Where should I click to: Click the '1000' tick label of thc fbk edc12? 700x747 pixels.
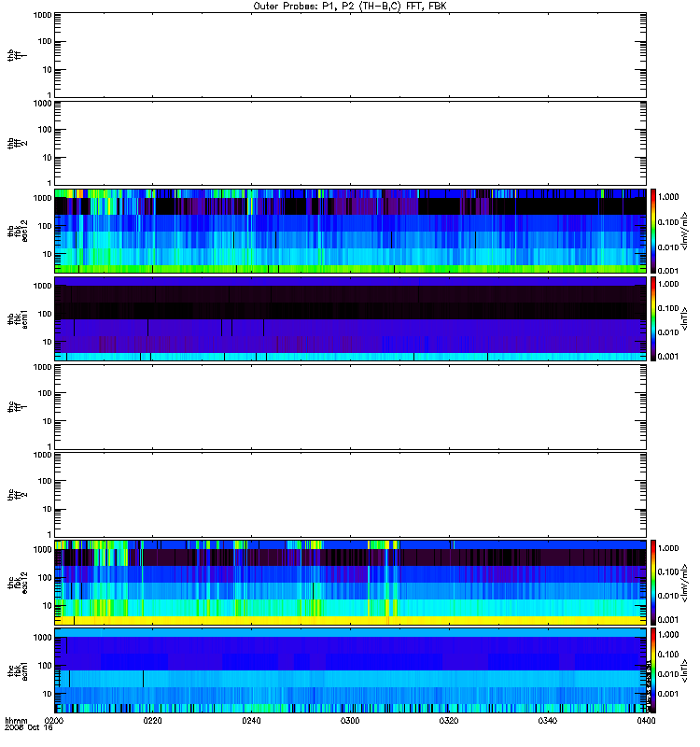[42, 549]
